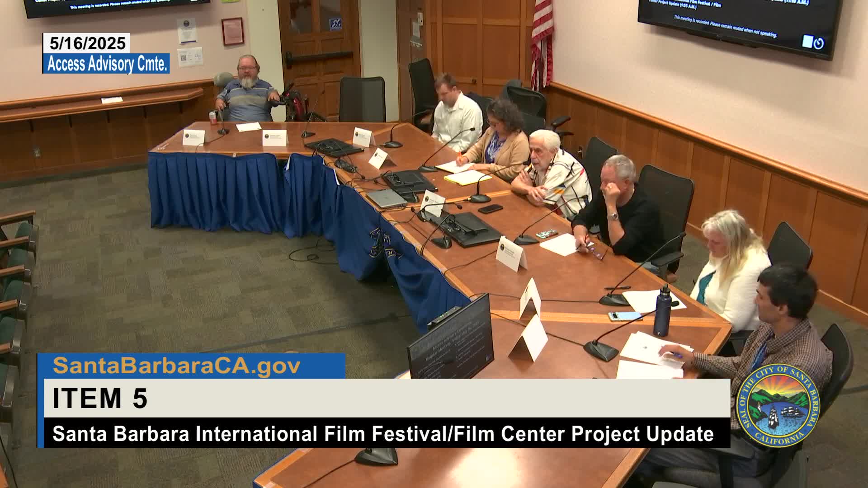Click the door push bar handle

pos(319,56)
